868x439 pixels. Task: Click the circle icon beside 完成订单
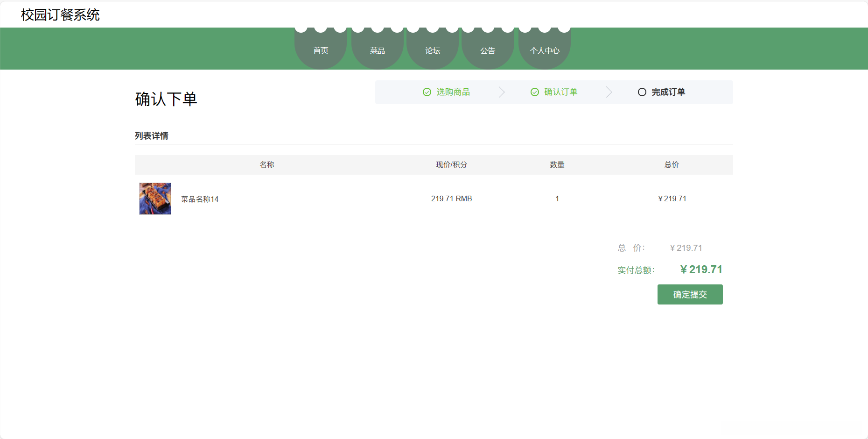(x=642, y=92)
